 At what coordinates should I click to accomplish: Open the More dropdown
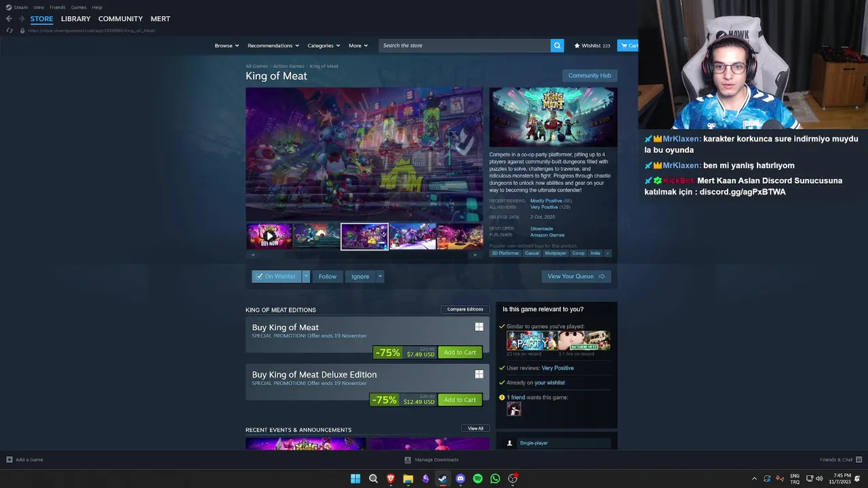pyautogui.click(x=358, y=45)
